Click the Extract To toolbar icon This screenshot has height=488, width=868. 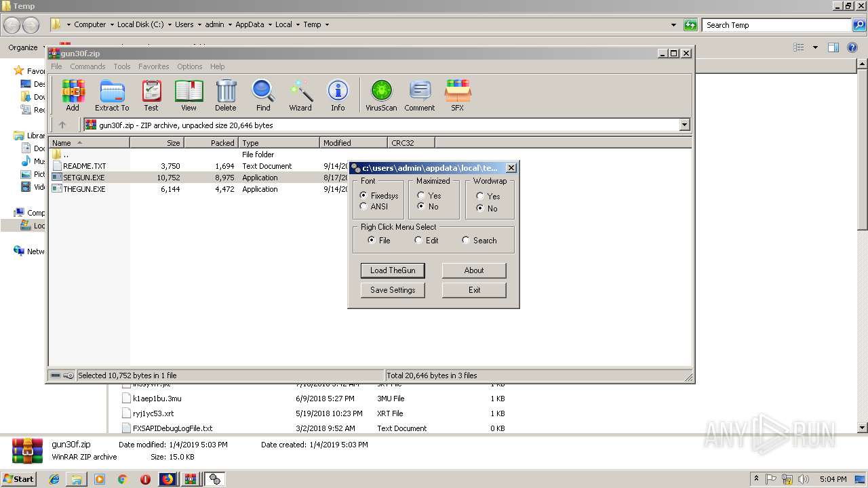(x=112, y=95)
